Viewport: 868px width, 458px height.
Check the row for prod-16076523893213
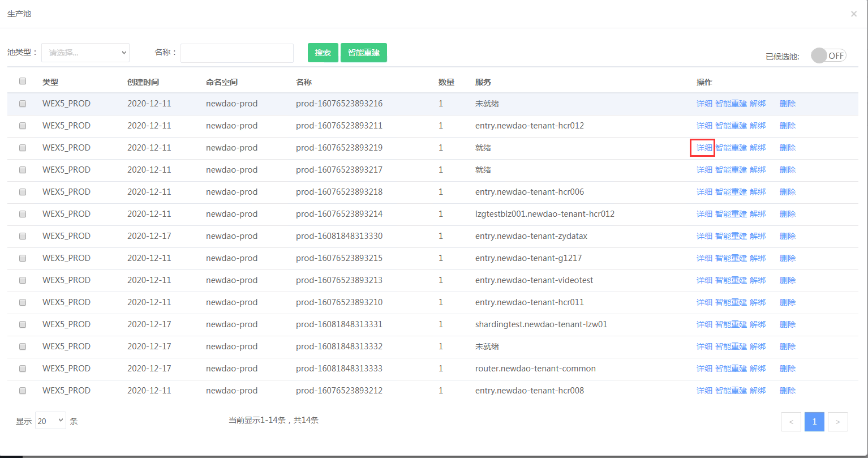click(x=23, y=280)
